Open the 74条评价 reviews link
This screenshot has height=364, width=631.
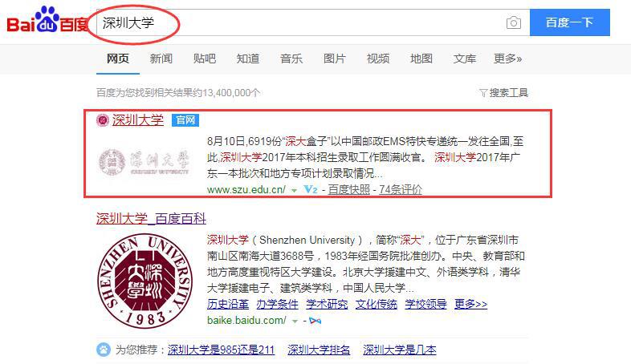point(401,190)
